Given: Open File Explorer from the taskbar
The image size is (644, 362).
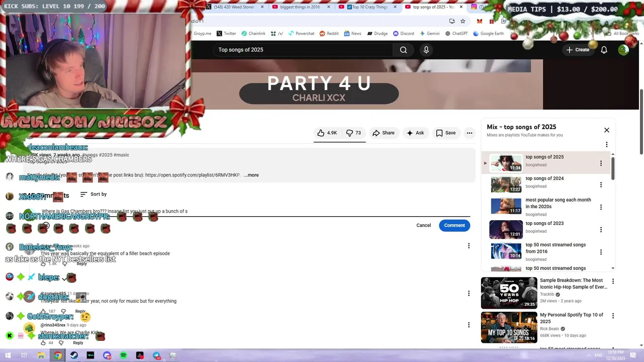Looking at the screenshot, I should (41, 355).
